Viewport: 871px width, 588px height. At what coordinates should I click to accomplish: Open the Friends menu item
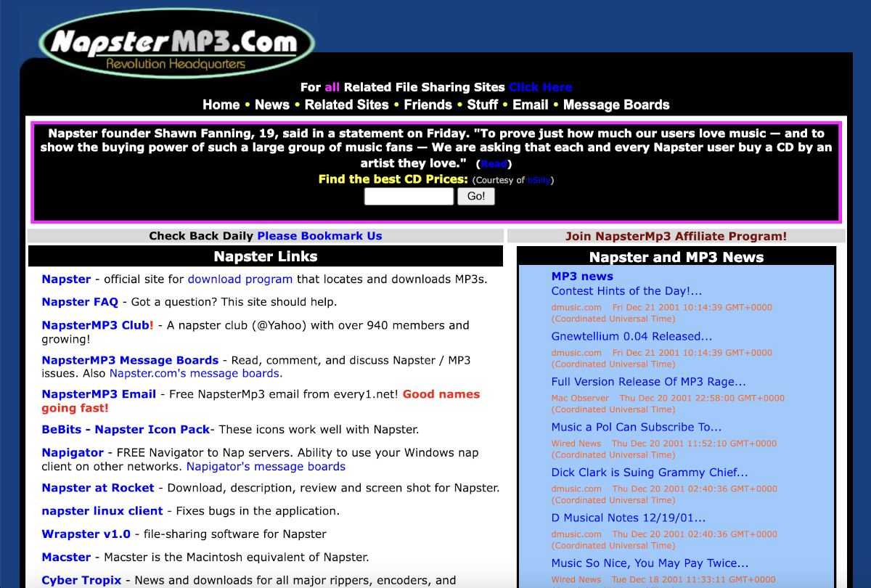[428, 105]
